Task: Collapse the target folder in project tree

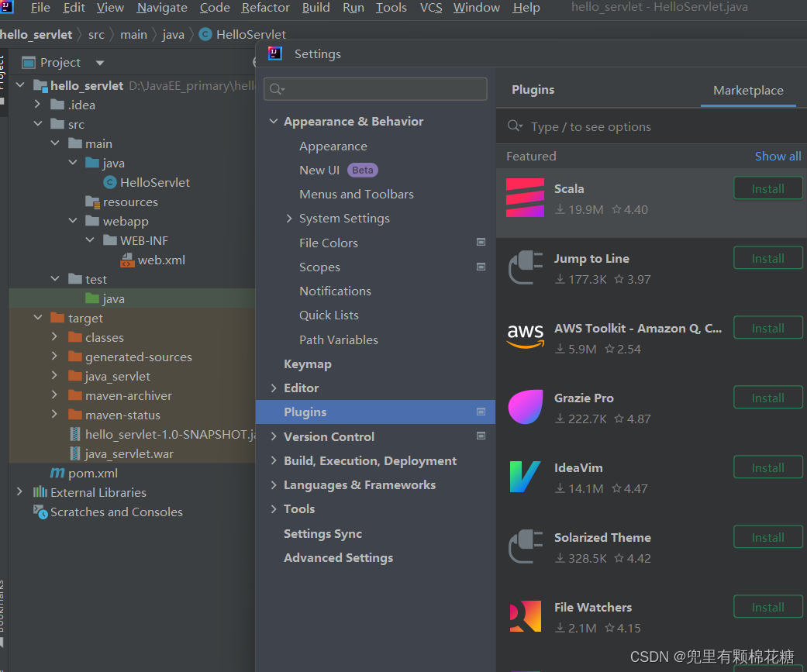Action: coord(37,318)
